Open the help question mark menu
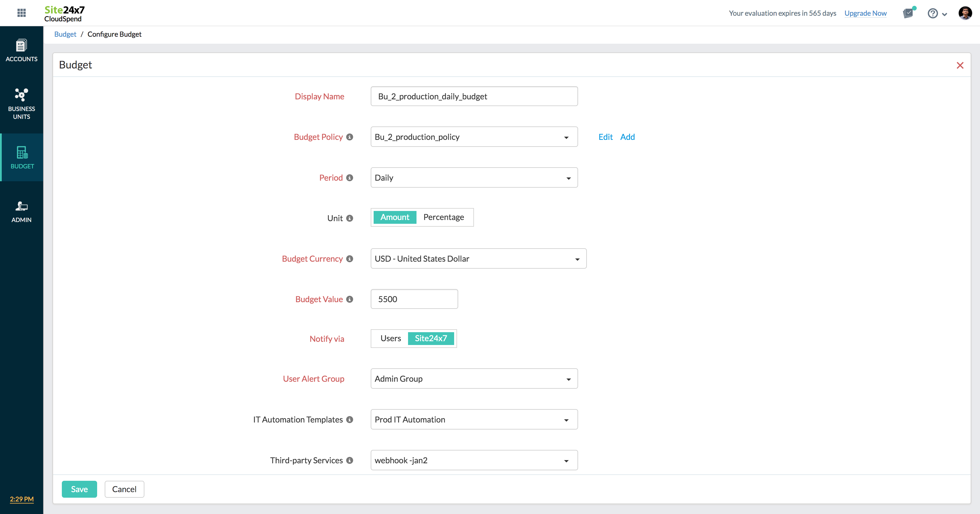 pos(932,13)
